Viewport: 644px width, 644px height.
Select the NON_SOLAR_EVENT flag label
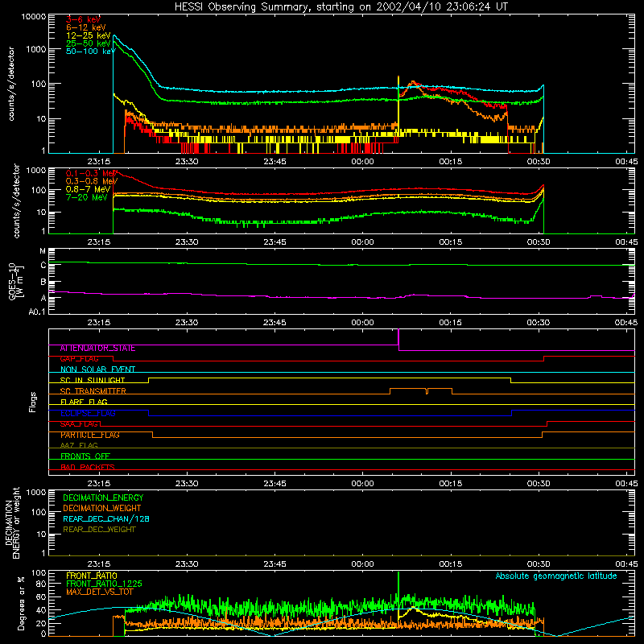[97, 369]
